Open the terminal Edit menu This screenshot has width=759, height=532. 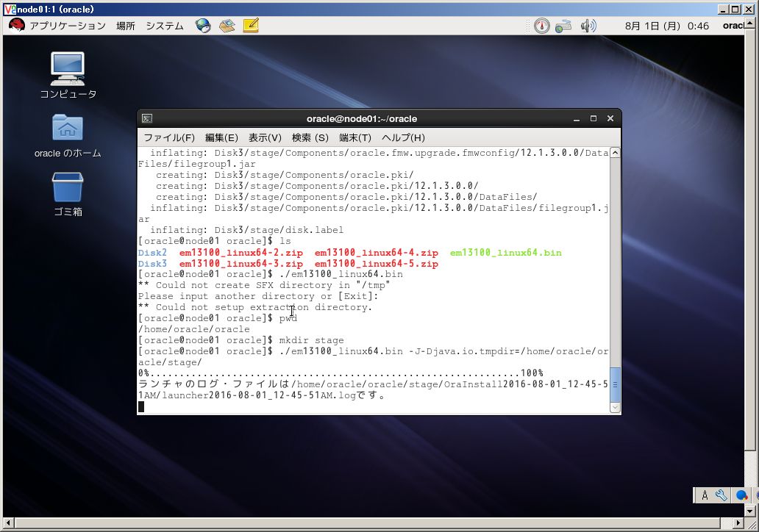pos(221,138)
